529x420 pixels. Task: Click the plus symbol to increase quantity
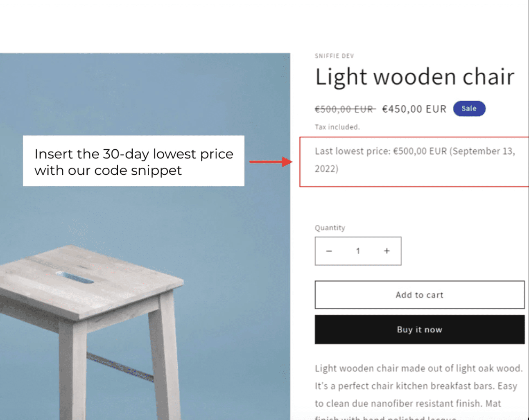(x=387, y=251)
